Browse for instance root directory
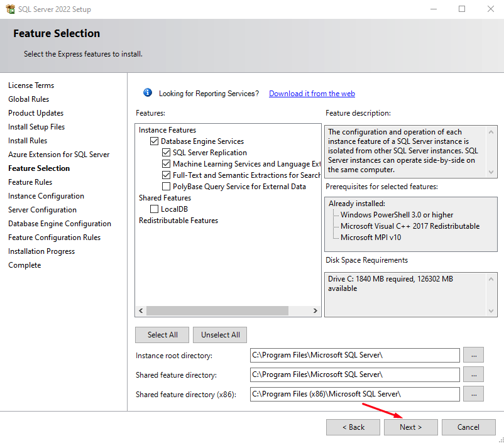This screenshot has width=504, height=443. pos(473,355)
